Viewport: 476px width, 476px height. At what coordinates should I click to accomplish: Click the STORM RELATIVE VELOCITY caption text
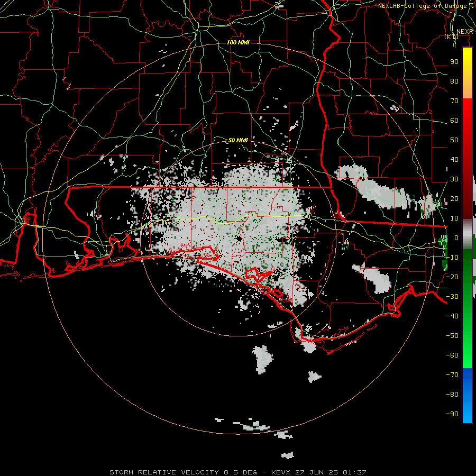pyautogui.click(x=164, y=472)
